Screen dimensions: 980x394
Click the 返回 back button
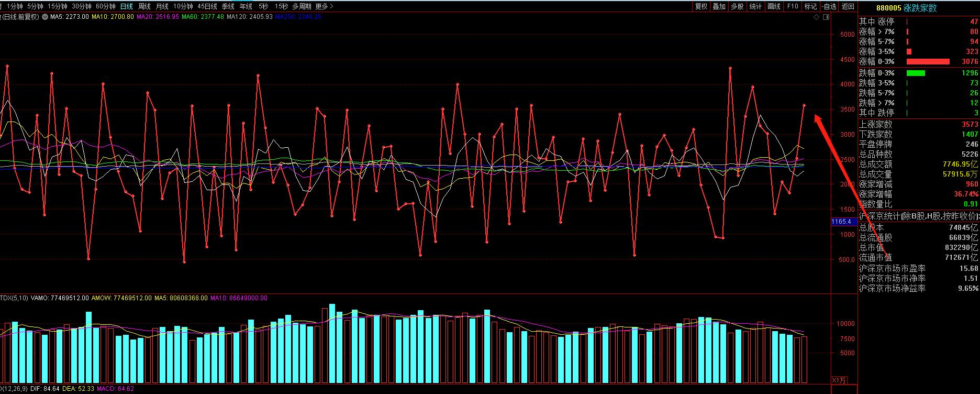click(848, 6)
